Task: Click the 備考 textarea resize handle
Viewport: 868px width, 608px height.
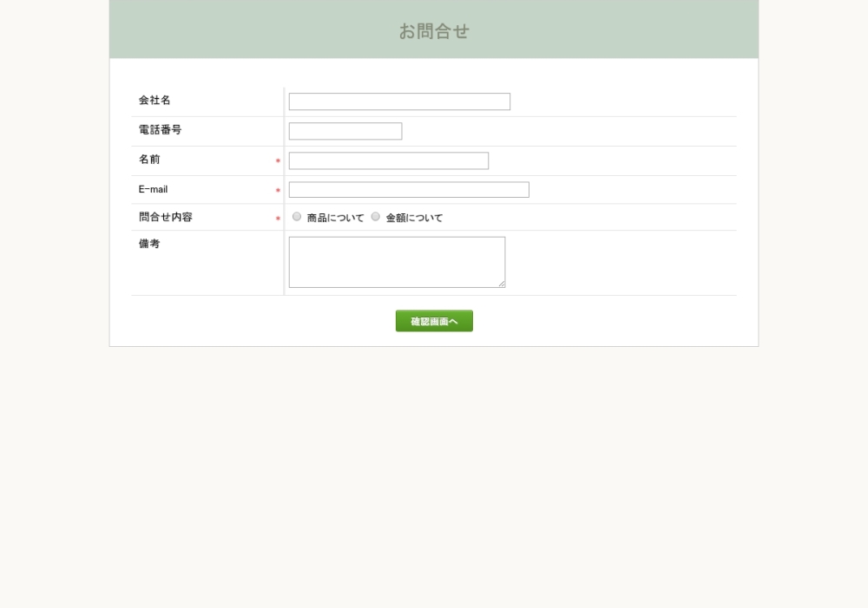Action: 501,283
